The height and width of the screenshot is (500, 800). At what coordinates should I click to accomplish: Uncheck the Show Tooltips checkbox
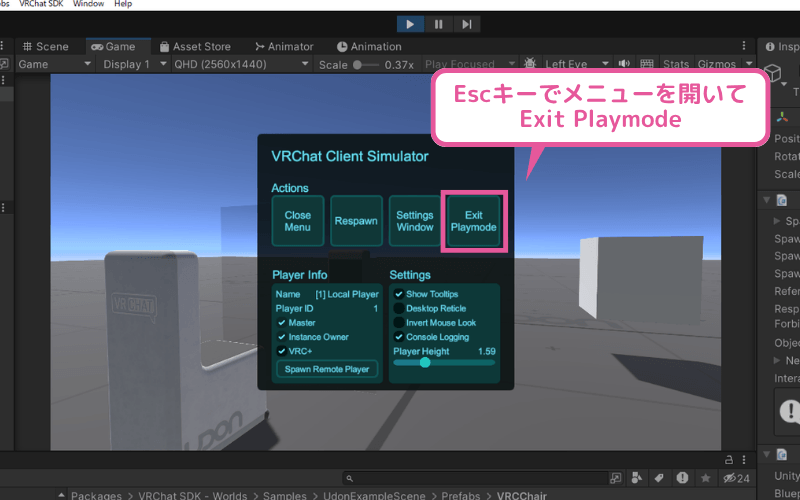pyautogui.click(x=399, y=294)
